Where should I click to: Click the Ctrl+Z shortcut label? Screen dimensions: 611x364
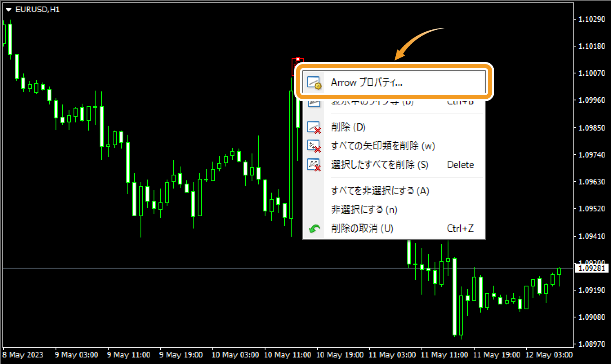pos(460,229)
